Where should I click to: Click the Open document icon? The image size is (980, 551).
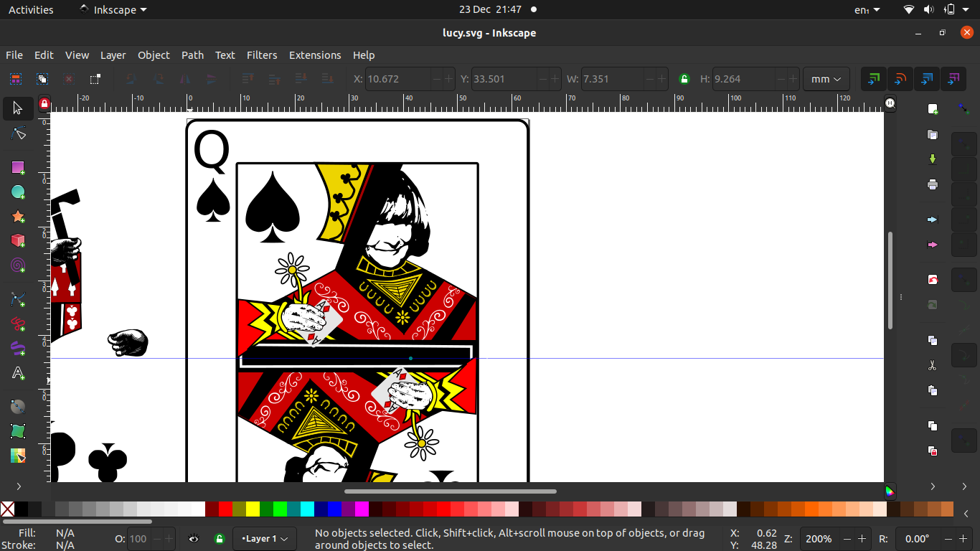point(933,134)
